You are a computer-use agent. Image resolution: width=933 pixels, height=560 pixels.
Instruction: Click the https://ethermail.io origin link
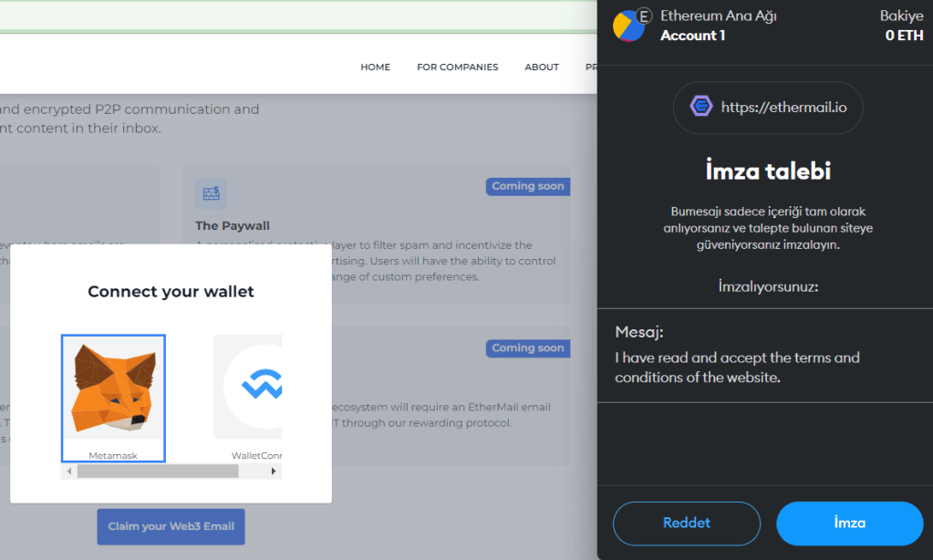coord(783,107)
